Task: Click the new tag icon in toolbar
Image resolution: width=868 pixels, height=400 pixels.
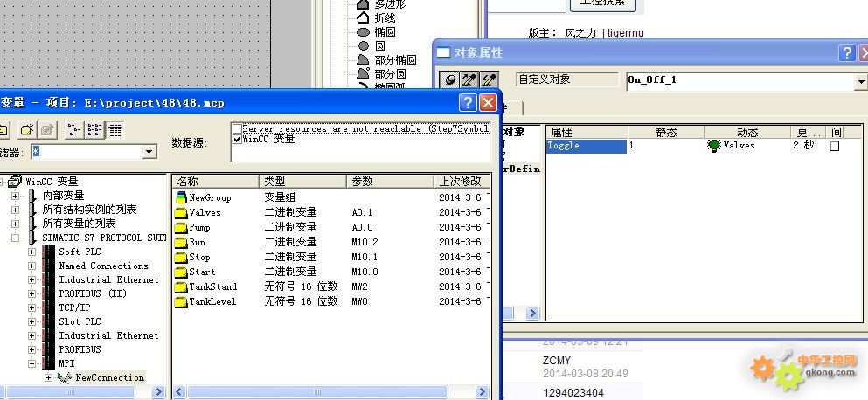Action: pyautogui.click(x=26, y=130)
